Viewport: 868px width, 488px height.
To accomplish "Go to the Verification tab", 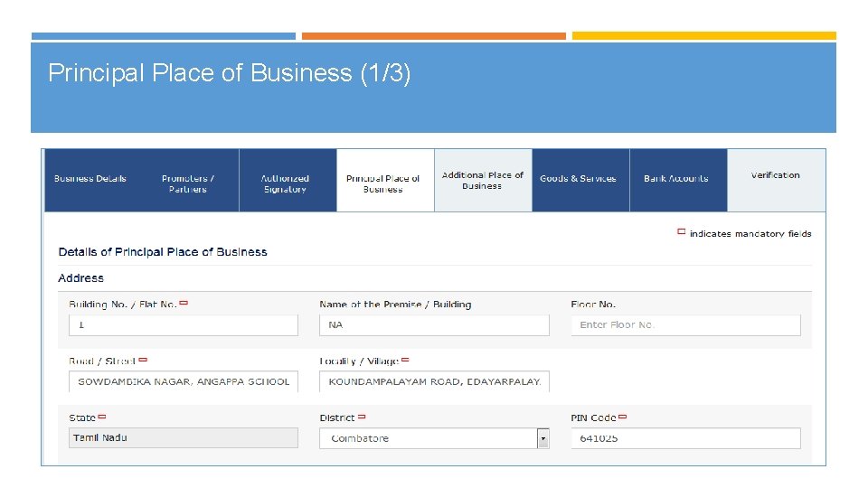I will (775, 175).
